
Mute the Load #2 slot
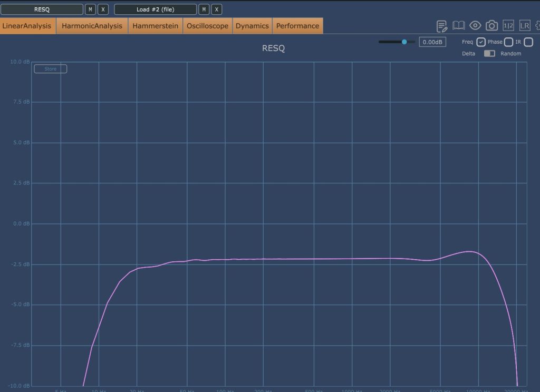(204, 9)
